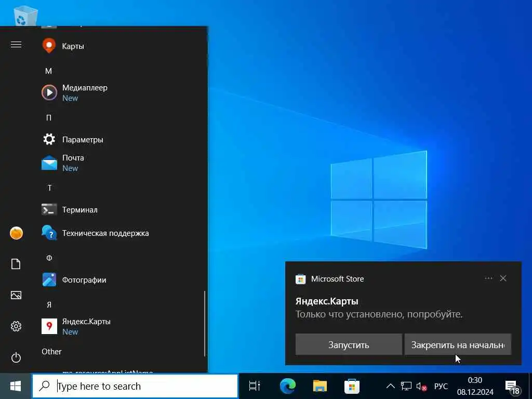Open Documents from Start sidebar
Viewport: 532px width, 399px height.
click(x=16, y=264)
